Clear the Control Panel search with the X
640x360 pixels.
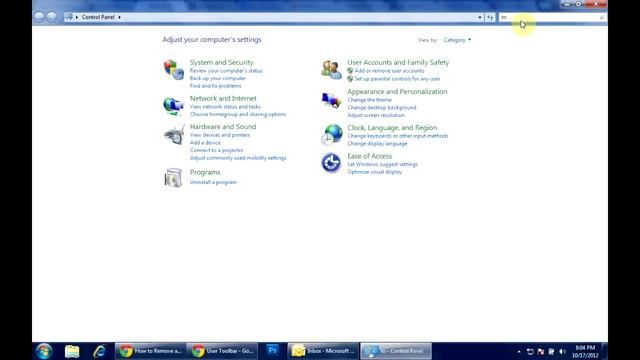coord(602,18)
